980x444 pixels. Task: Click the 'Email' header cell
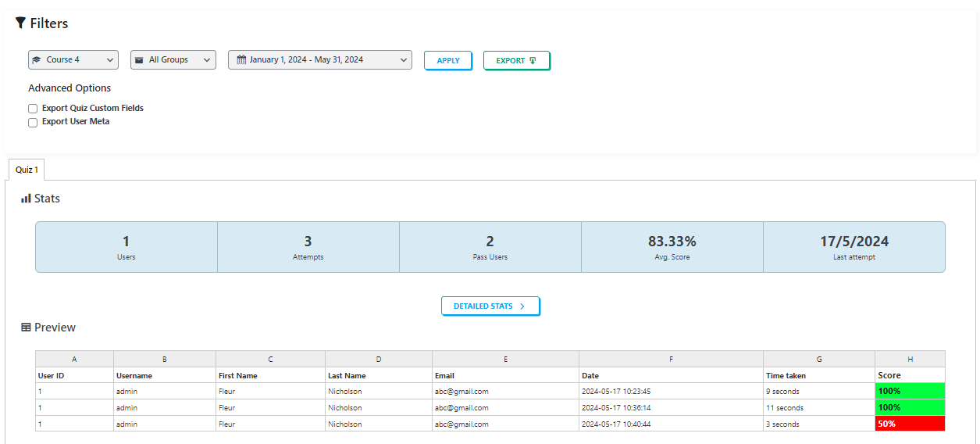506,376
